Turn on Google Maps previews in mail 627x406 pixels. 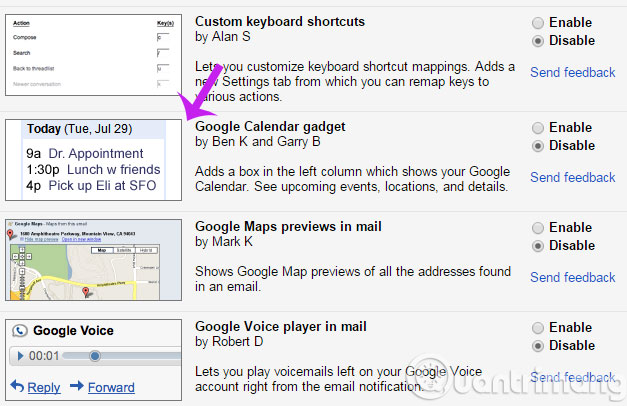coord(540,227)
